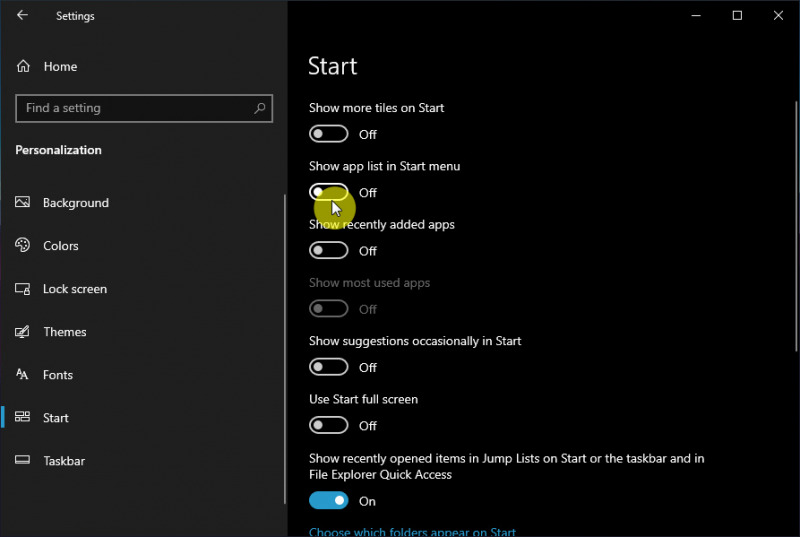Image resolution: width=800 pixels, height=537 pixels.
Task: Enable Show app list in Start menu
Action: click(x=329, y=192)
